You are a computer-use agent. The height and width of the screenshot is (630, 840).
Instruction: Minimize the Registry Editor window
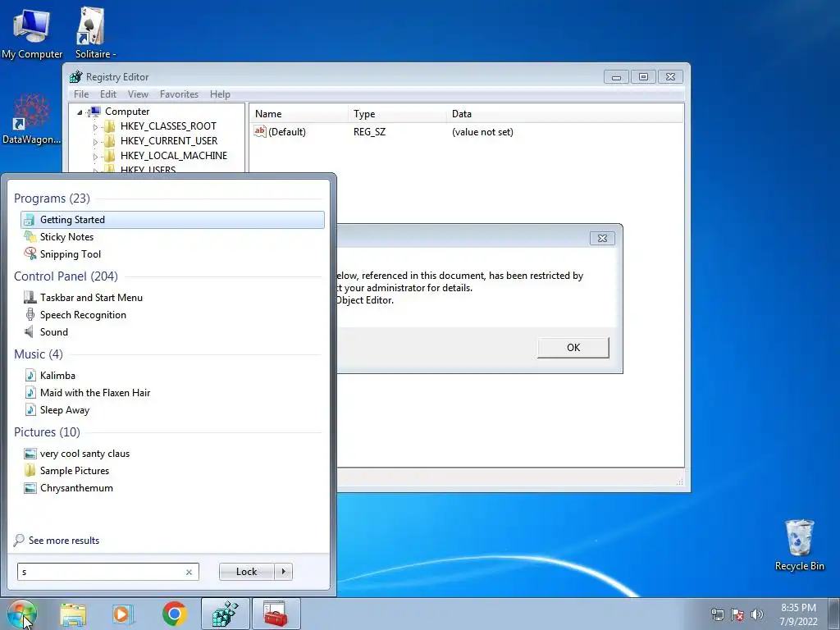pyautogui.click(x=616, y=76)
